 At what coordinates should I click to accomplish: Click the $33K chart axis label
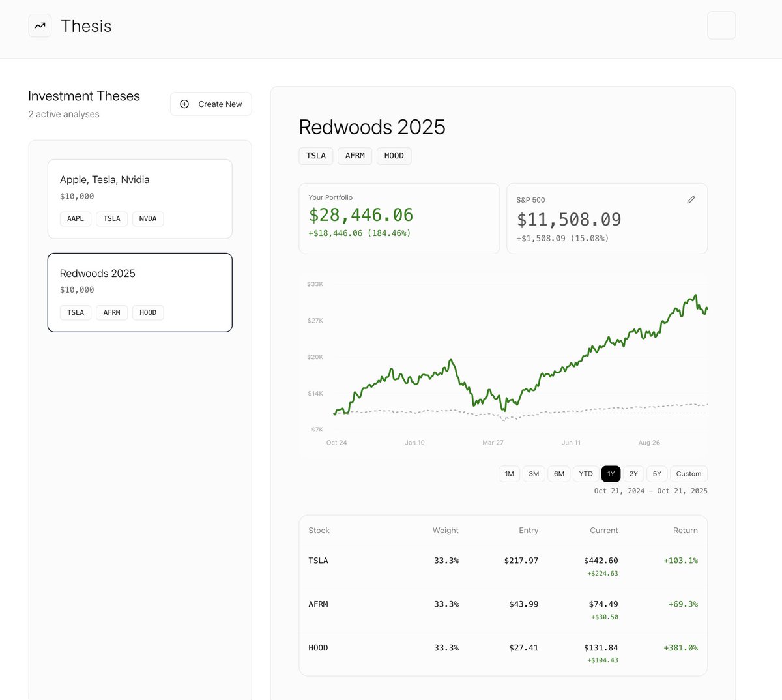coord(315,284)
